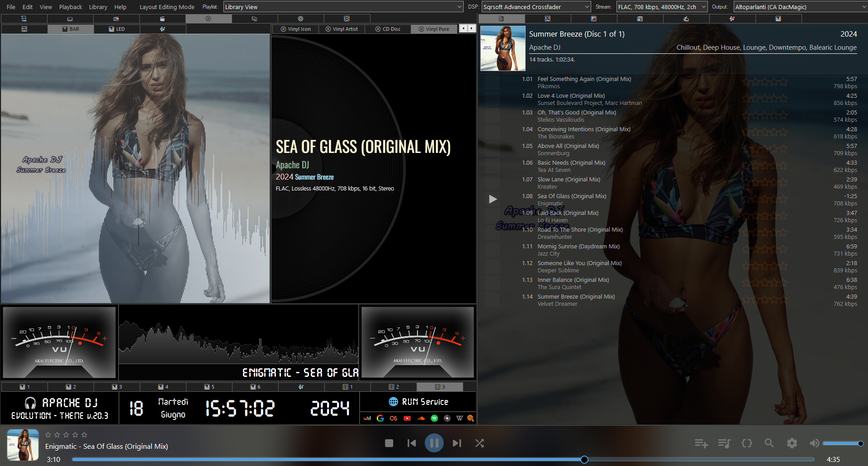This screenshot has height=466, width=868.
Task: Select lower panel tab 4
Action: [x=163, y=387]
